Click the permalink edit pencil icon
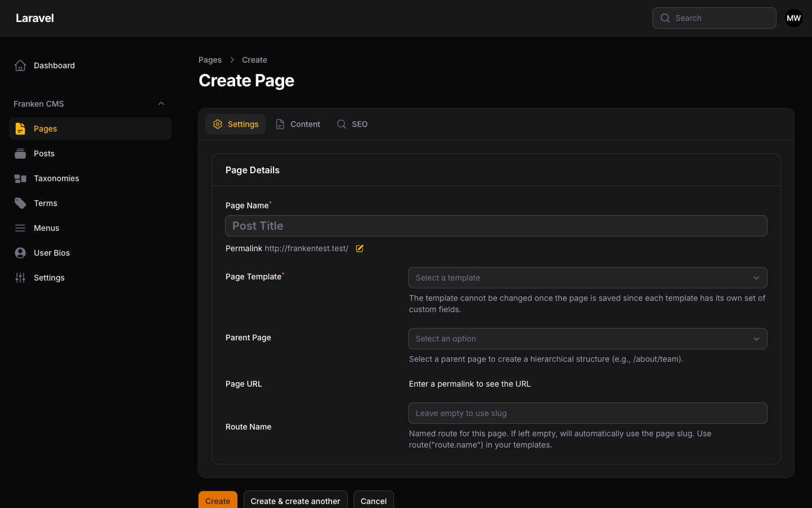Screen dimensions: 812x508 pyautogui.click(x=359, y=248)
